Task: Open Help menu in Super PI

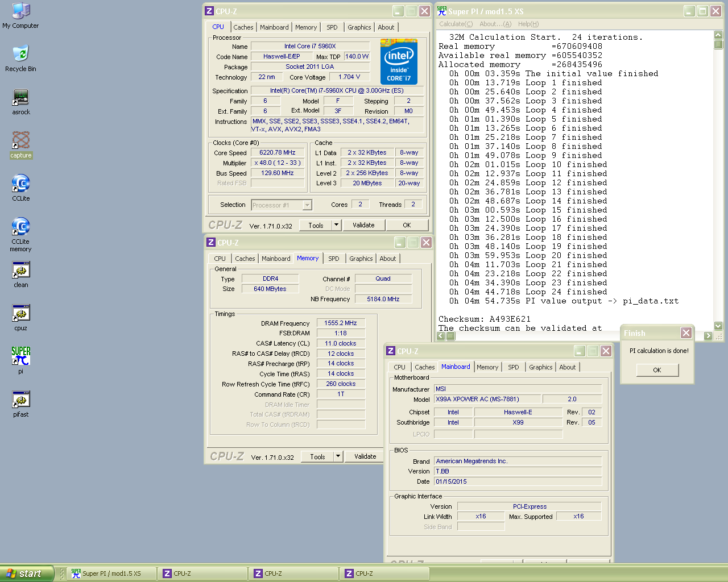Action: (x=528, y=24)
